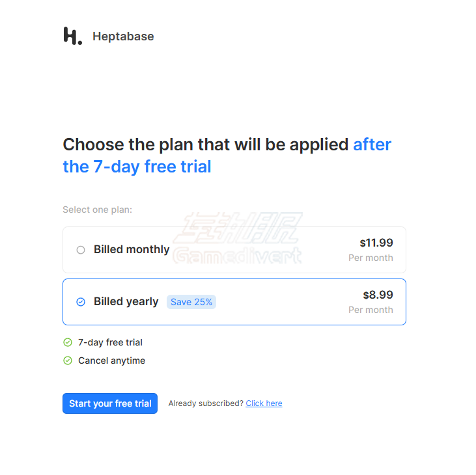Screen dimensions: 476x475
Task: Click the blue 'after the 7-day free trial' heading
Action: (137, 167)
